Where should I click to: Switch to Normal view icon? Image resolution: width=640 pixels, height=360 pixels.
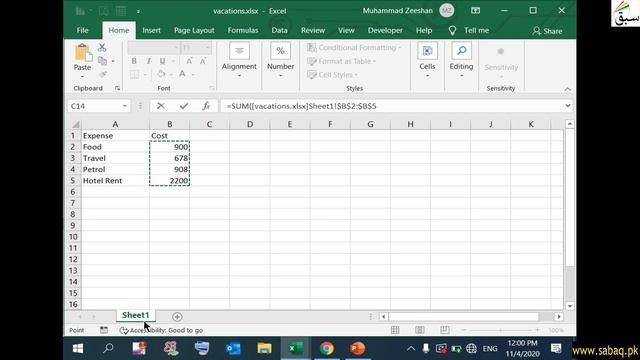(x=395, y=330)
